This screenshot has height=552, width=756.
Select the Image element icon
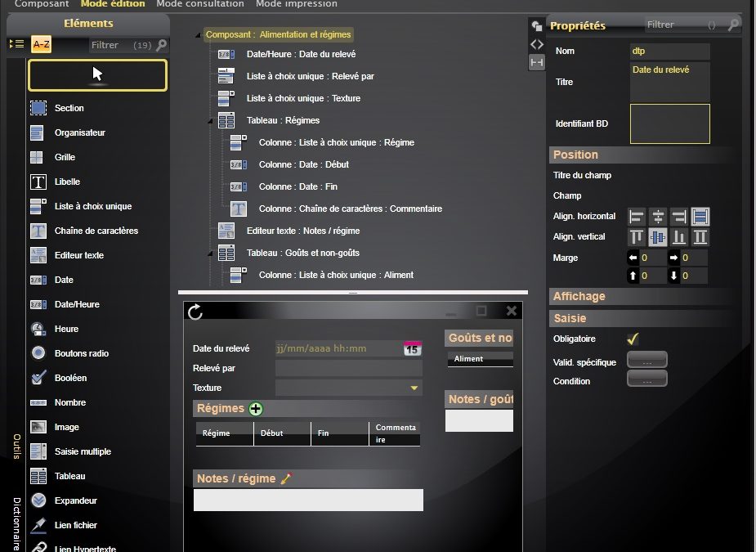[37, 427]
